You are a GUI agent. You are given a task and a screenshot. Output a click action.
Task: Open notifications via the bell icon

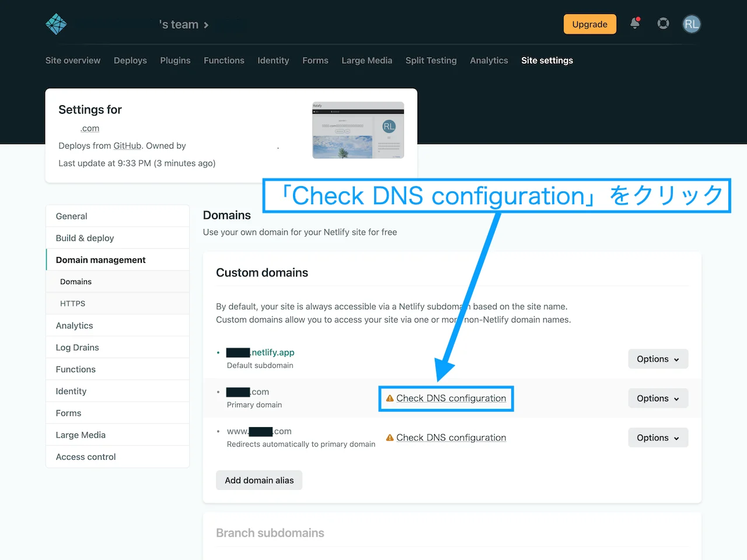click(635, 24)
